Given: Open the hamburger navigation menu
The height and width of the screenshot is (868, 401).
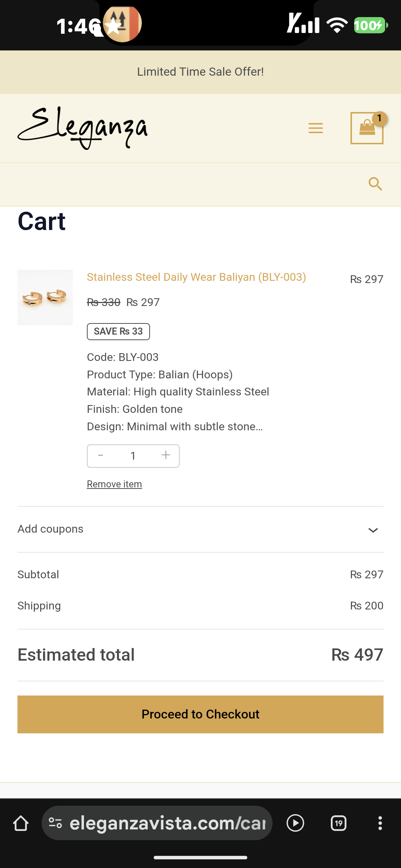Looking at the screenshot, I should pos(316,128).
